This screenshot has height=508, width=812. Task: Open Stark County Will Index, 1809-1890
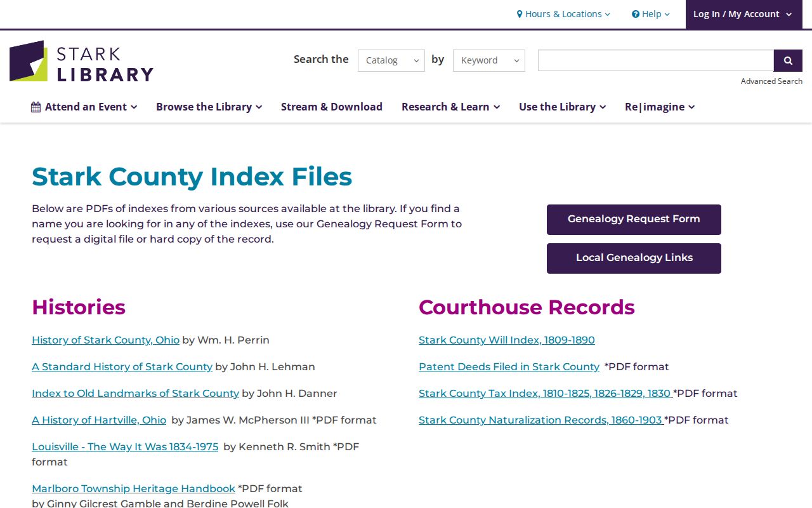(507, 340)
